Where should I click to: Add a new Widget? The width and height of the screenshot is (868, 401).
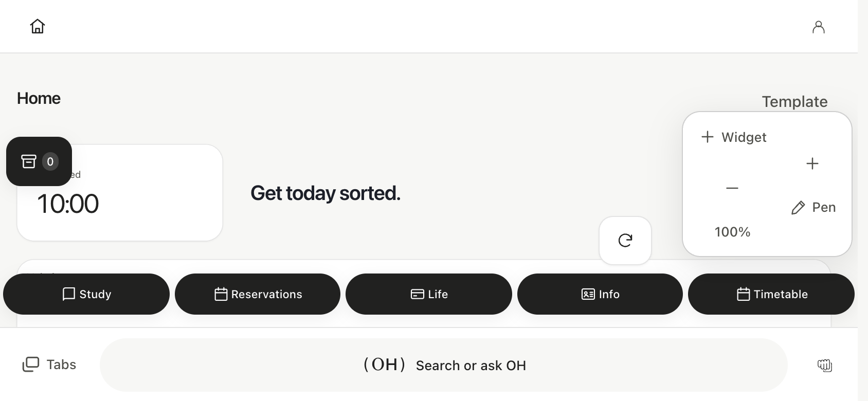[734, 137]
